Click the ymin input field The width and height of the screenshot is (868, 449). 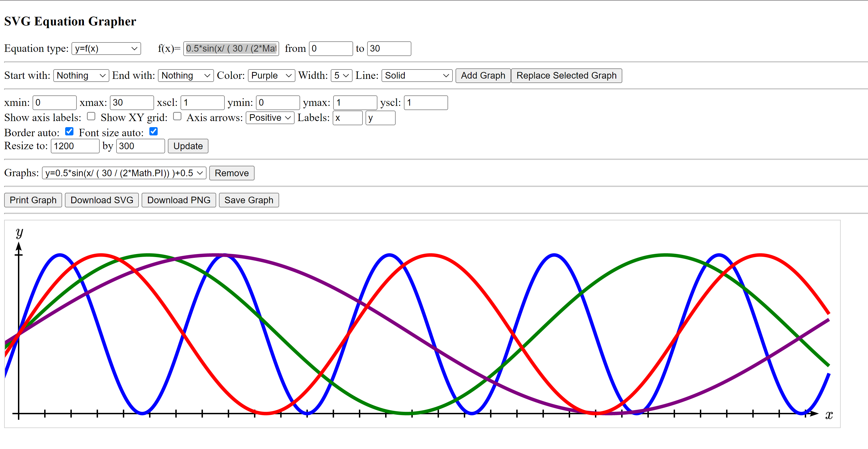point(278,103)
